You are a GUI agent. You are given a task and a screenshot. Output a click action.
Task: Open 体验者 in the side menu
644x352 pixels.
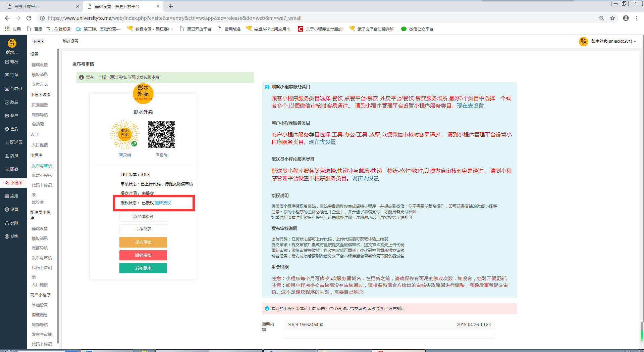(x=38, y=203)
